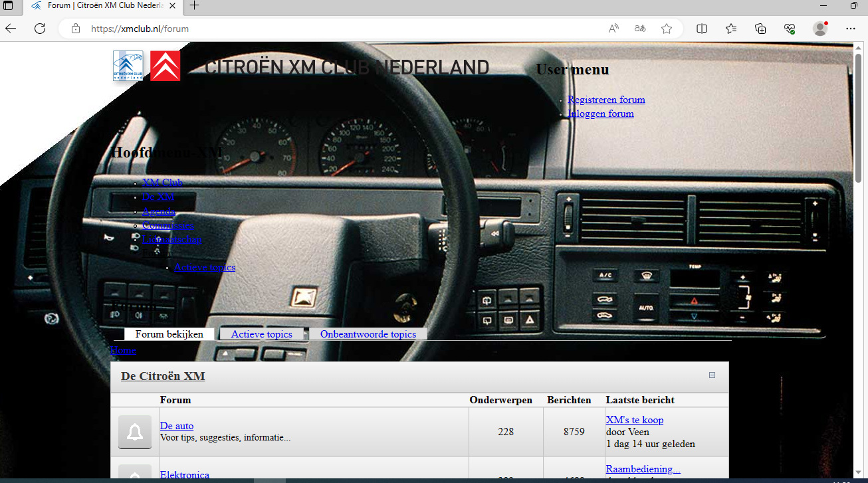868x483 pixels.
Task: Add this page to favorites star
Action: (x=667, y=29)
